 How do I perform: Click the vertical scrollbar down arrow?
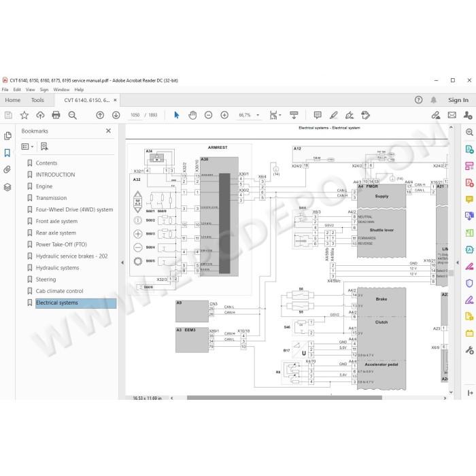point(451,392)
